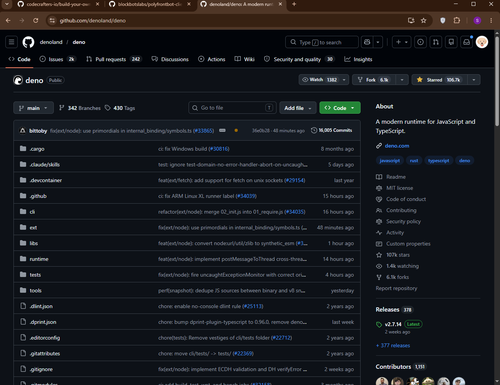Toggle the Starred button for the repo
Viewport: 500px width, 385px height.
click(x=439, y=80)
